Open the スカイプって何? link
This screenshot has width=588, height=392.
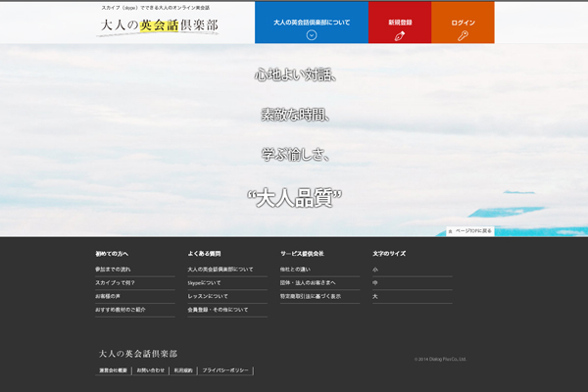point(116,282)
